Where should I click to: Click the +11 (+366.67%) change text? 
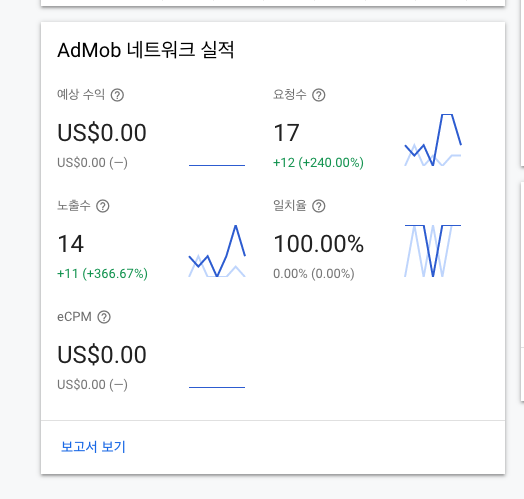pos(102,274)
